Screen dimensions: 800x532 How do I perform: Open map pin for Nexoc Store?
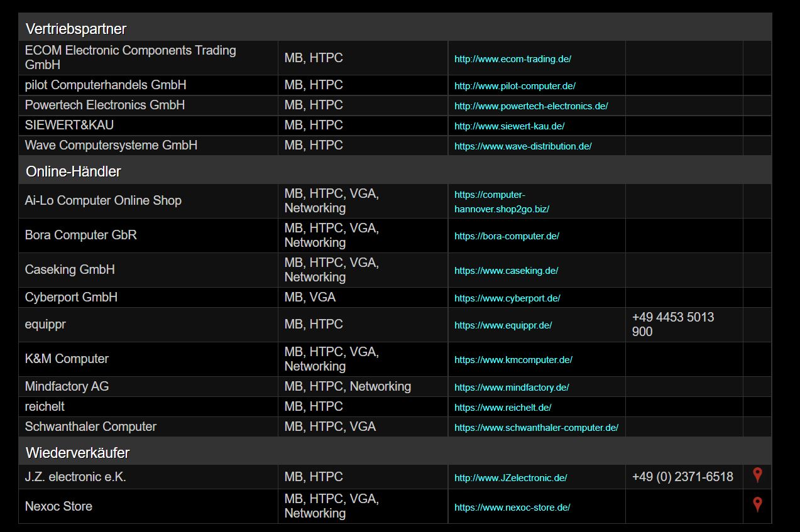coord(757,504)
